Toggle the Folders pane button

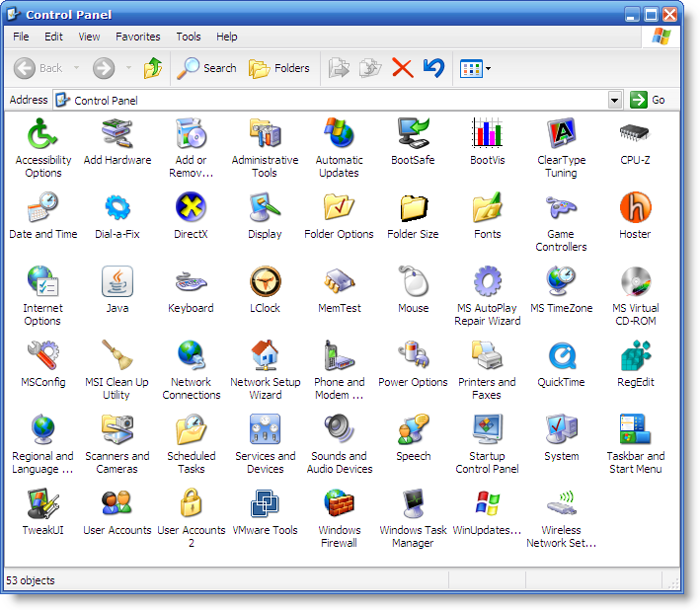(x=279, y=68)
